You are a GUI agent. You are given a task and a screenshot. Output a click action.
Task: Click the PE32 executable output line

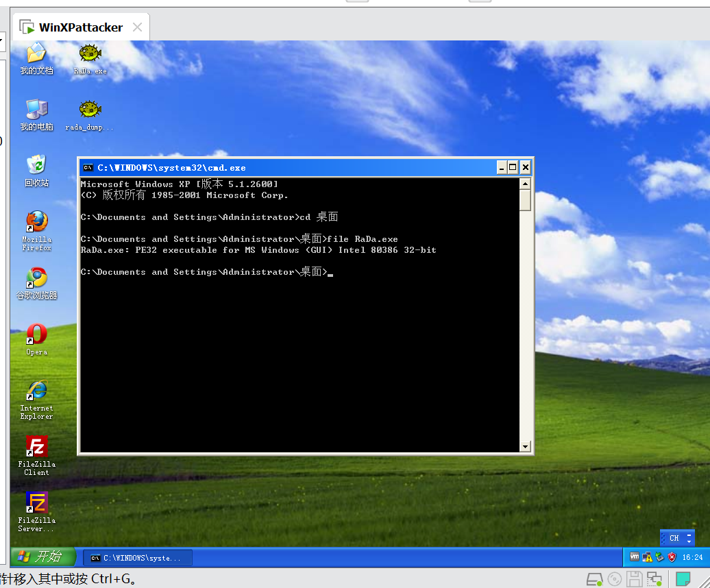(x=258, y=250)
